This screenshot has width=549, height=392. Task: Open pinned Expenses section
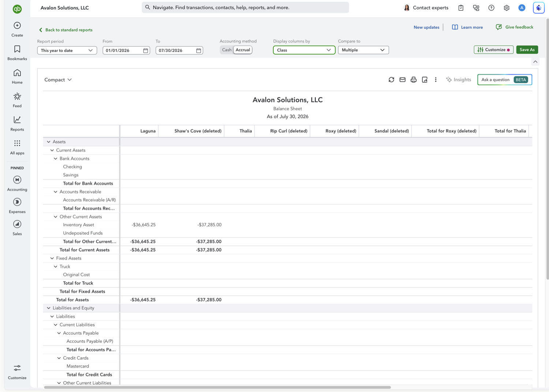(17, 206)
